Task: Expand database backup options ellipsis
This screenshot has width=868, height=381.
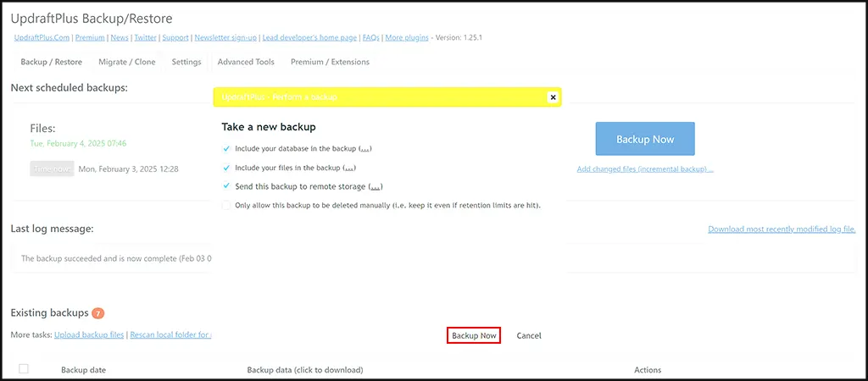Action: (x=365, y=149)
